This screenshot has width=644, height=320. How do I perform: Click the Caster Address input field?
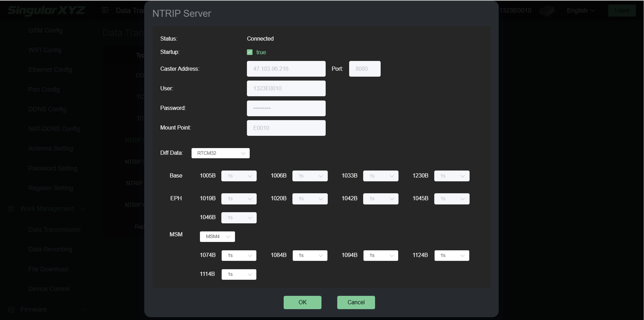tap(286, 69)
